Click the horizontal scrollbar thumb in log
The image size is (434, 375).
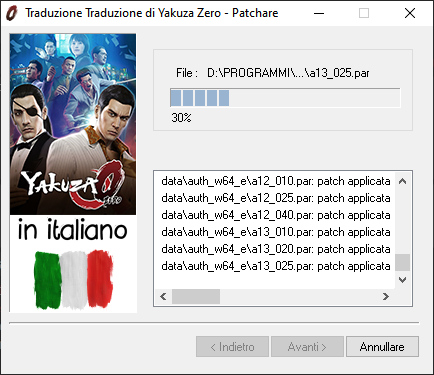(196, 296)
